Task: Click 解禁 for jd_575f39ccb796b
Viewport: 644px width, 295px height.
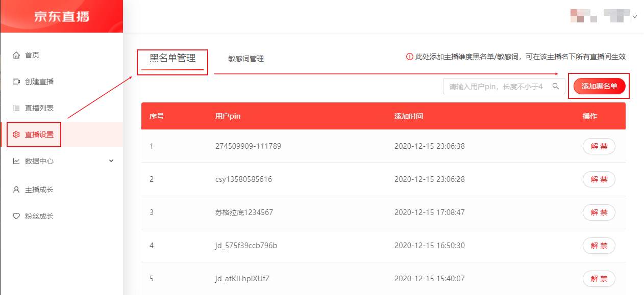Action: pyautogui.click(x=599, y=246)
